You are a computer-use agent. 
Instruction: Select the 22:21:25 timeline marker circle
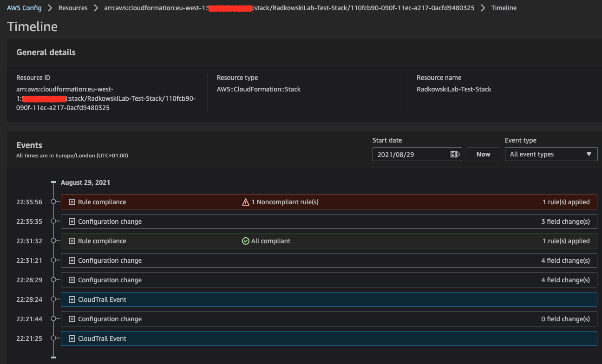[53, 338]
